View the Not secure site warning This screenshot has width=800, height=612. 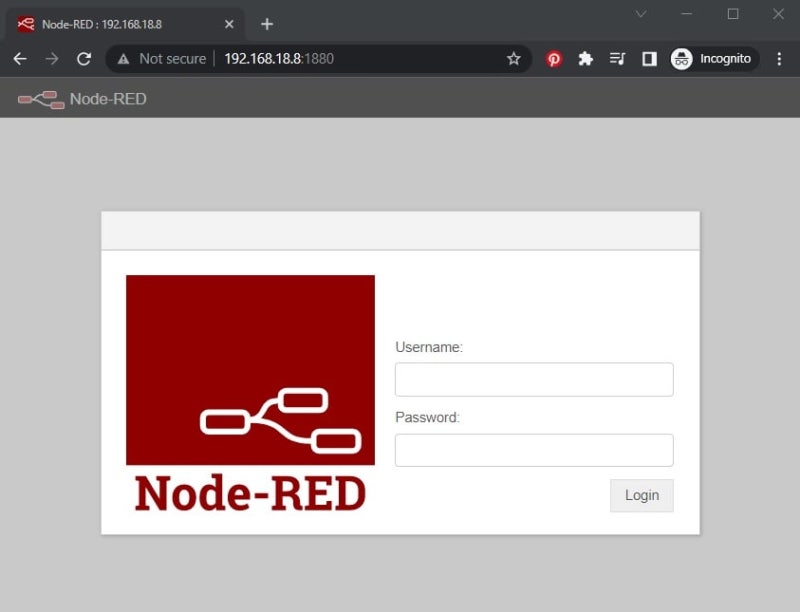[160, 59]
